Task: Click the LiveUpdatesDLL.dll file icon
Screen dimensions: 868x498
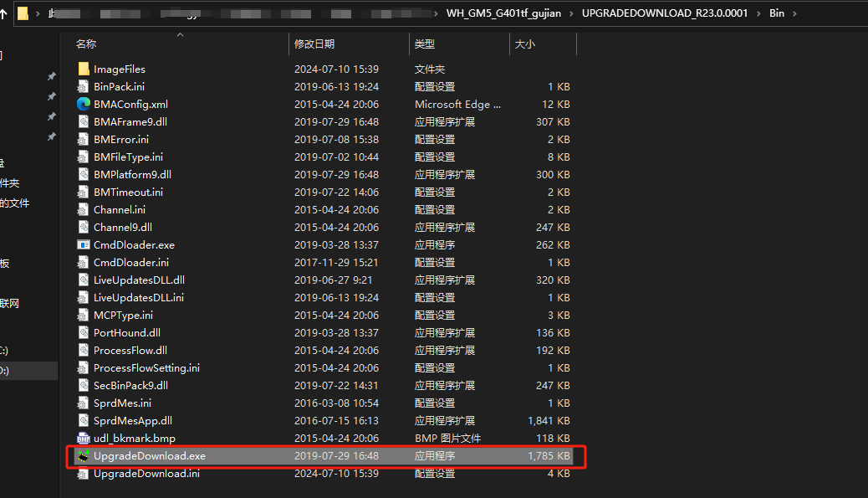Action: click(84, 280)
